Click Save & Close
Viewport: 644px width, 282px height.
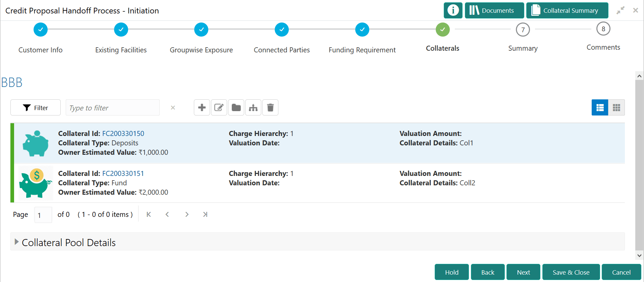[x=571, y=272]
